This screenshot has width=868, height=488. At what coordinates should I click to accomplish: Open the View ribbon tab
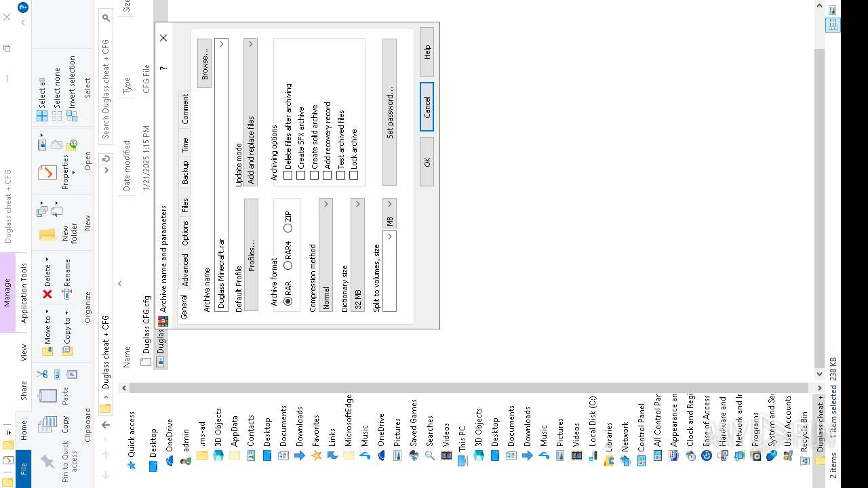(x=24, y=352)
